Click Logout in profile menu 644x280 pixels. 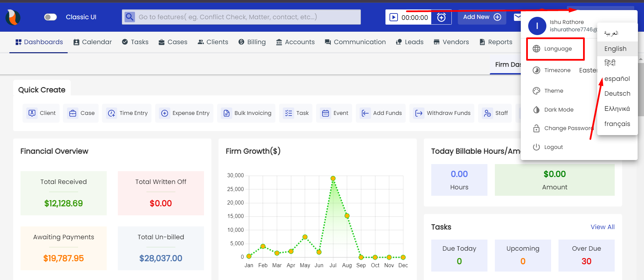tap(553, 147)
